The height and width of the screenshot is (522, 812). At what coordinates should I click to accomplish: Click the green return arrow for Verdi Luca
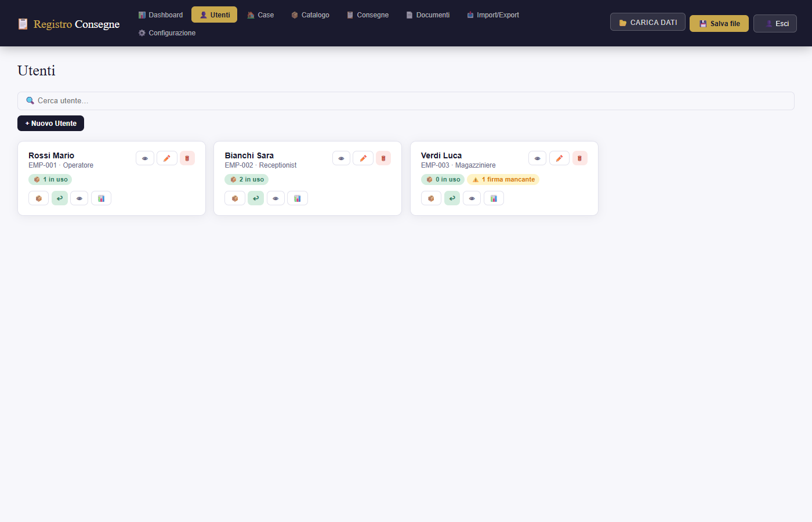coord(452,198)
